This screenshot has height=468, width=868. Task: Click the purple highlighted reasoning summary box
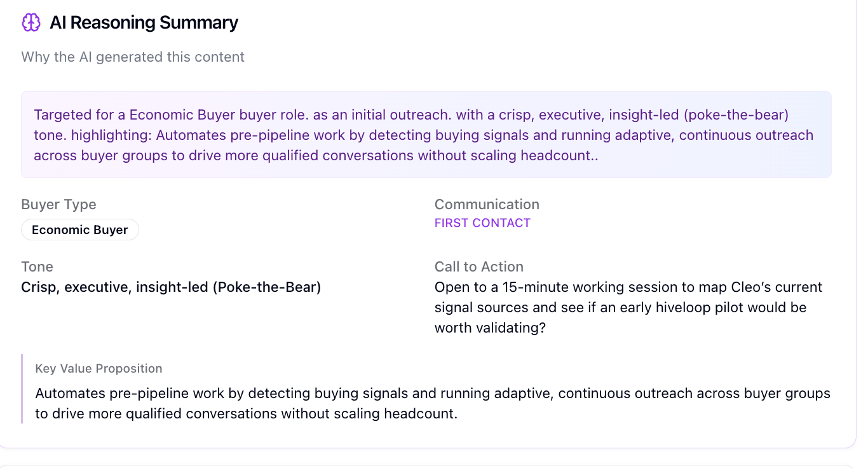point(426,135)
